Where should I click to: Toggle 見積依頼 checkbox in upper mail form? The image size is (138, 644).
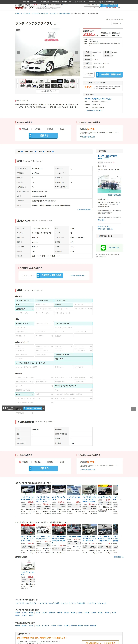click(20, 129)
